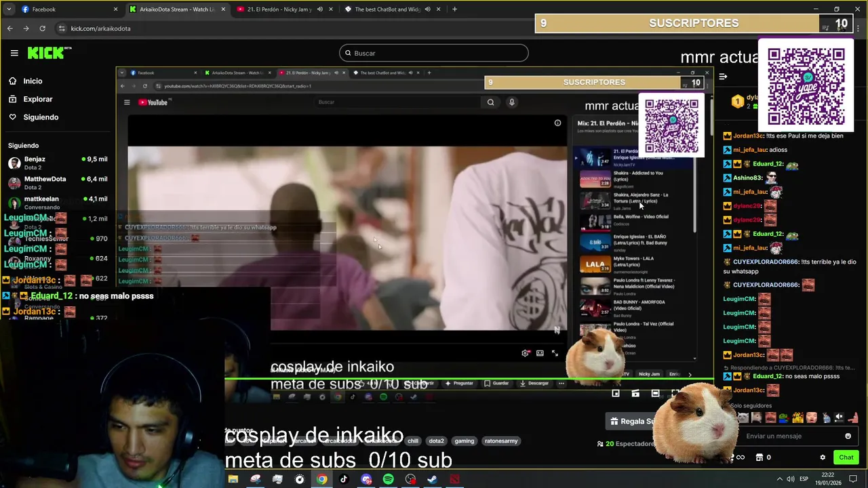Click the Descargar button under YouTube video
The height and width of the screenshot is (488, 868).
tap(534, 384)
